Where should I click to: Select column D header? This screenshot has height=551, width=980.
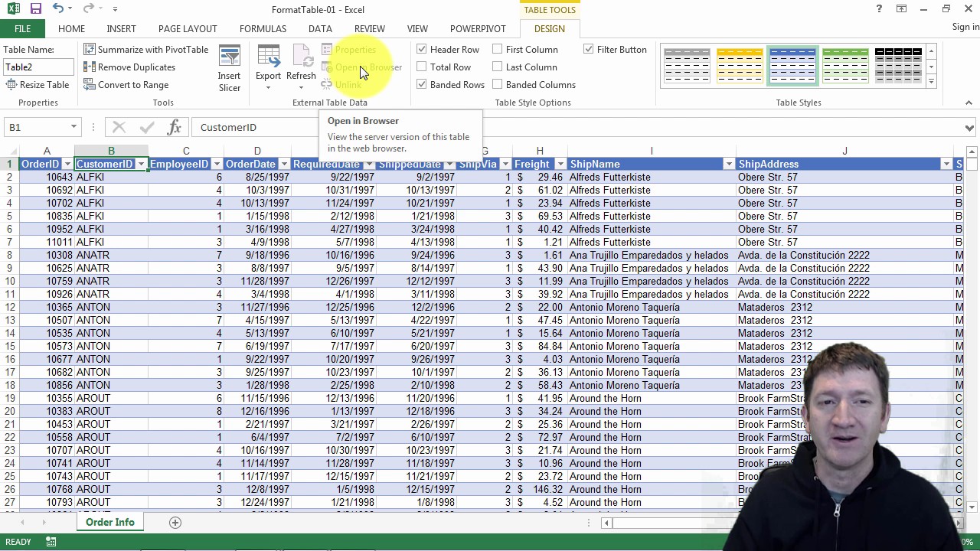(x=257, y=152)
